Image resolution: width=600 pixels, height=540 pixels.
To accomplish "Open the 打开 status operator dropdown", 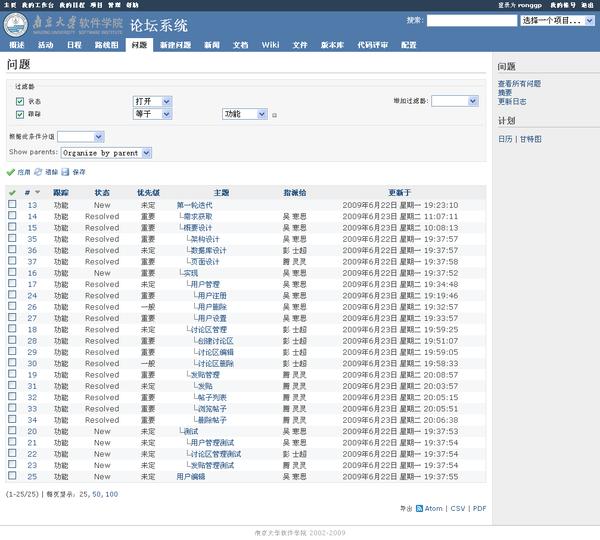I will 152,101.
